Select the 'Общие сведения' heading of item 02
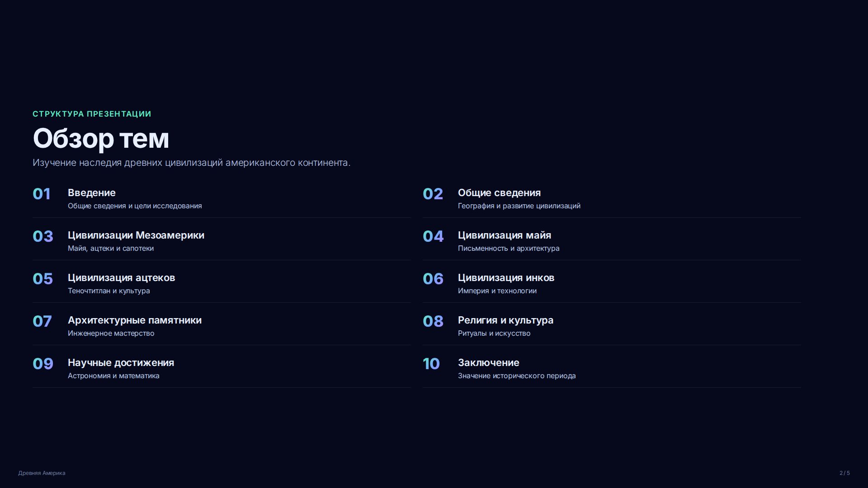868x488 pixels. (499, 193)
